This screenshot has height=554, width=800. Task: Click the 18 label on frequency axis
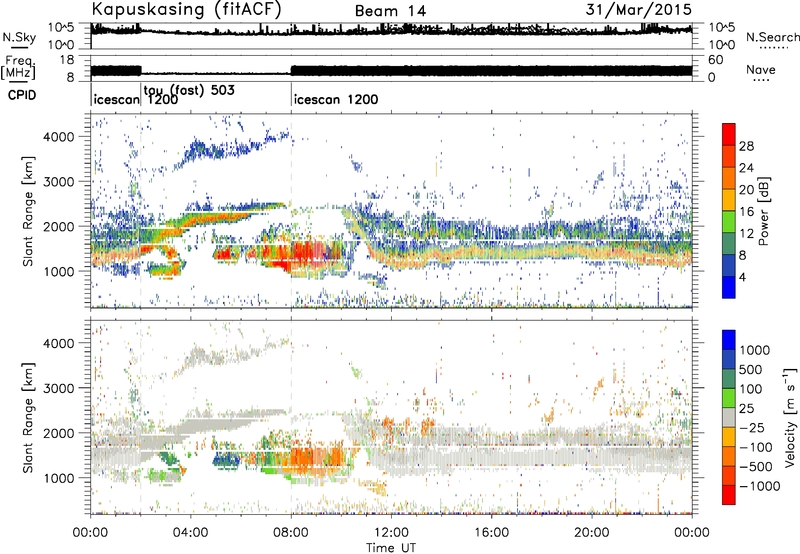[66, 60]
